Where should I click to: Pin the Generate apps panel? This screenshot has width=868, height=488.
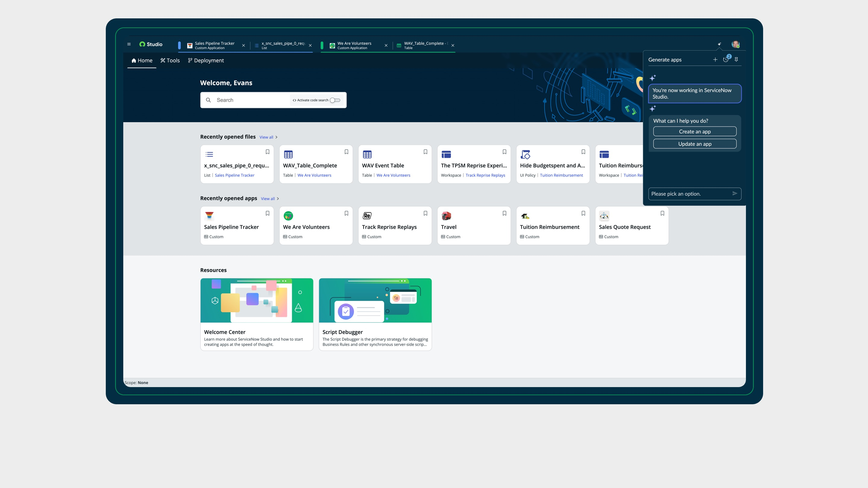click(736, 60)
